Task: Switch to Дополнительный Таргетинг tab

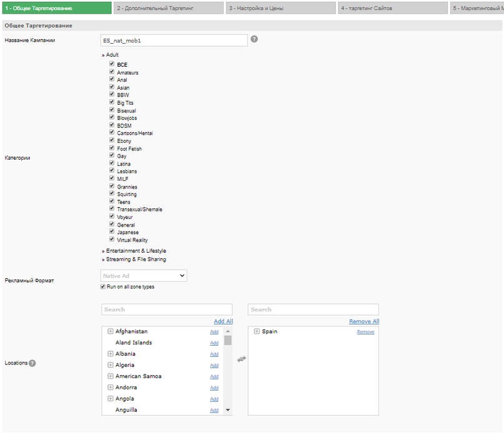Action: click(x=169, y=8)
